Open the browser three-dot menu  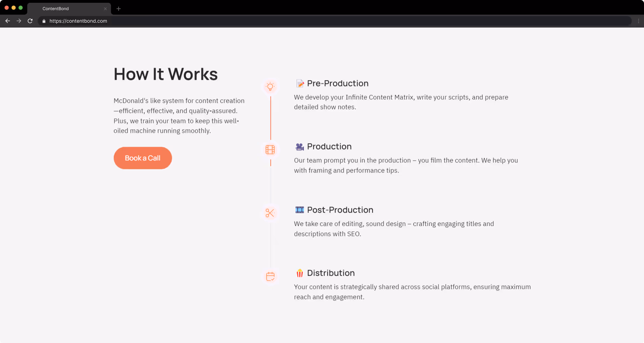pos(638,21)
